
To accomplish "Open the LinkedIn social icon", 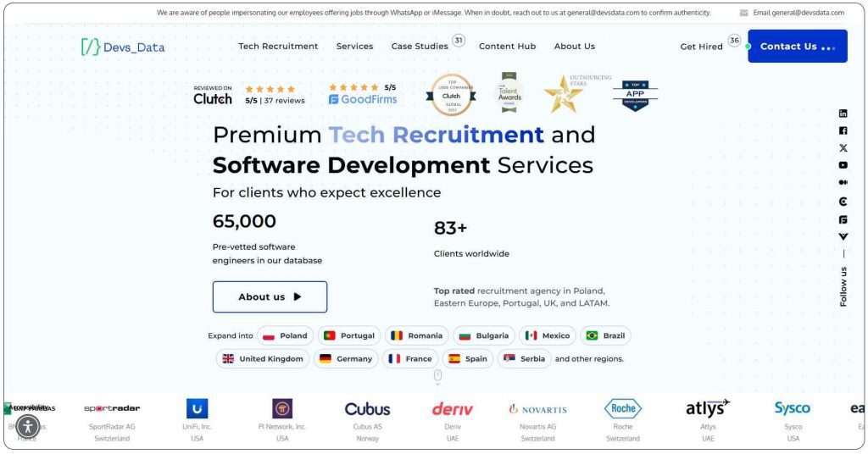I will click(843, 113).
